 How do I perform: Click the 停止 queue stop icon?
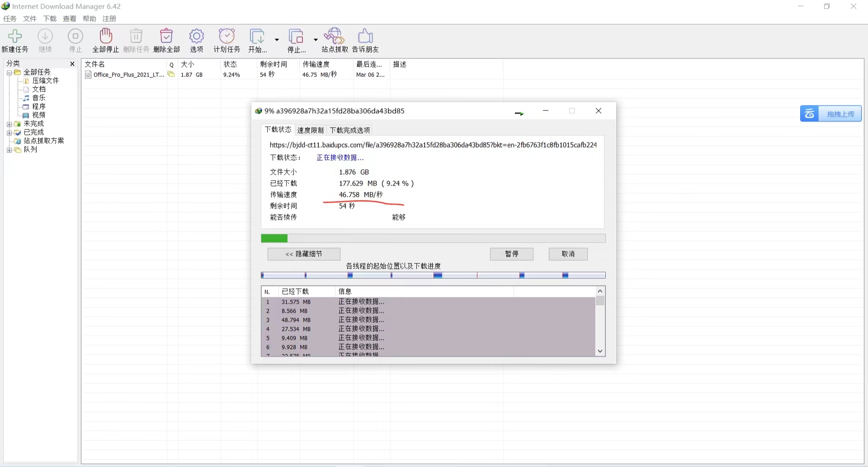pos(297,36)
